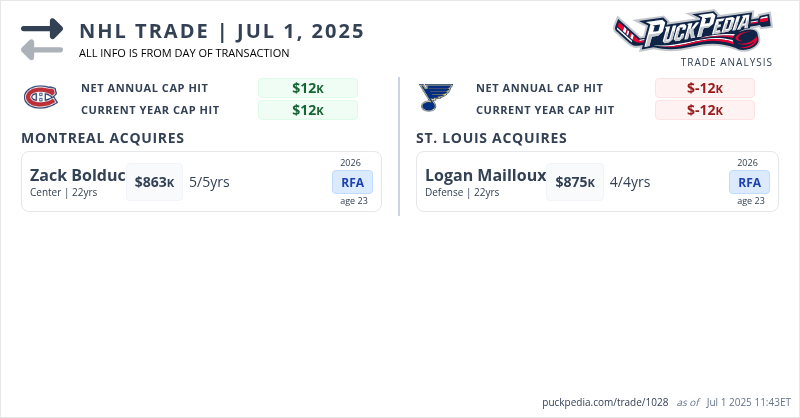Viewport: 800px width, 418px height.
Task: Click the Trade Analysis label
Action: [x=726, y=62]
